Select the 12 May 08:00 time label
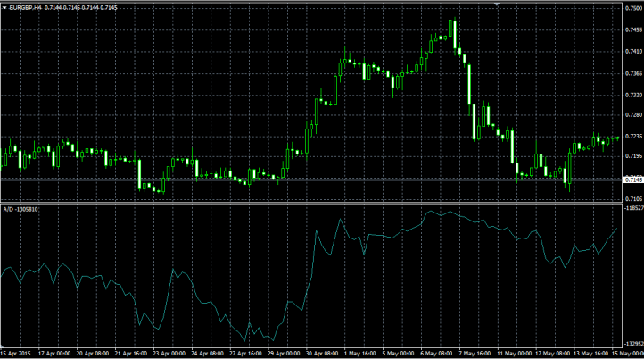644x359 pixels. coord(551,353)
